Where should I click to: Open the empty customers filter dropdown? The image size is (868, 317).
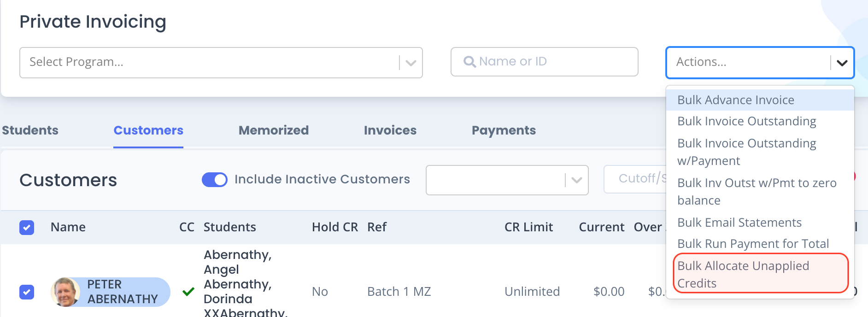tap(507, 180)
